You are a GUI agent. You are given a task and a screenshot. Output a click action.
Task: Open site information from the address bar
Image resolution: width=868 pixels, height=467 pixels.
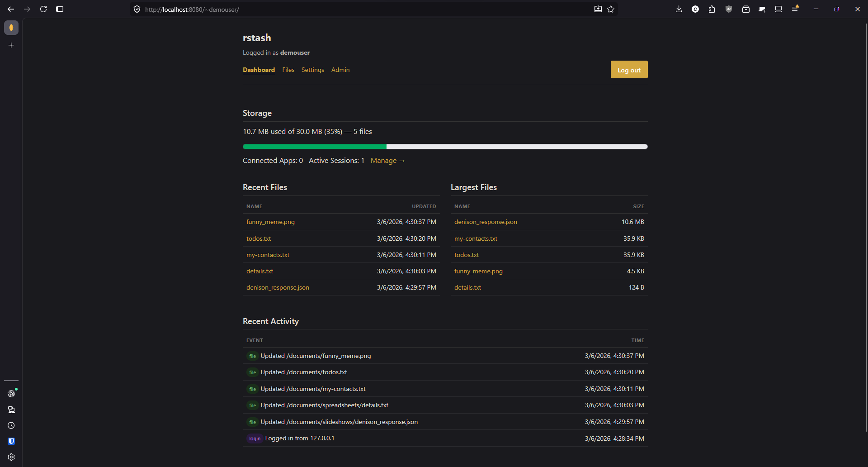[x=137, y=9]
